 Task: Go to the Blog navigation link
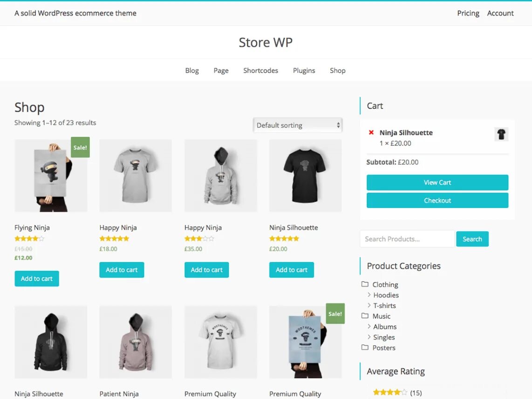[192, 70]
